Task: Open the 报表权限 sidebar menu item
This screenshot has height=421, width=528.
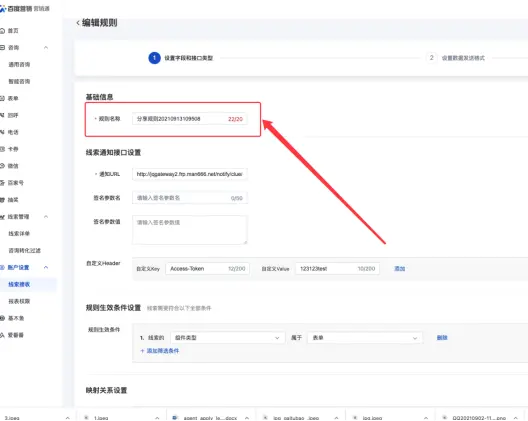Action: 19,301
